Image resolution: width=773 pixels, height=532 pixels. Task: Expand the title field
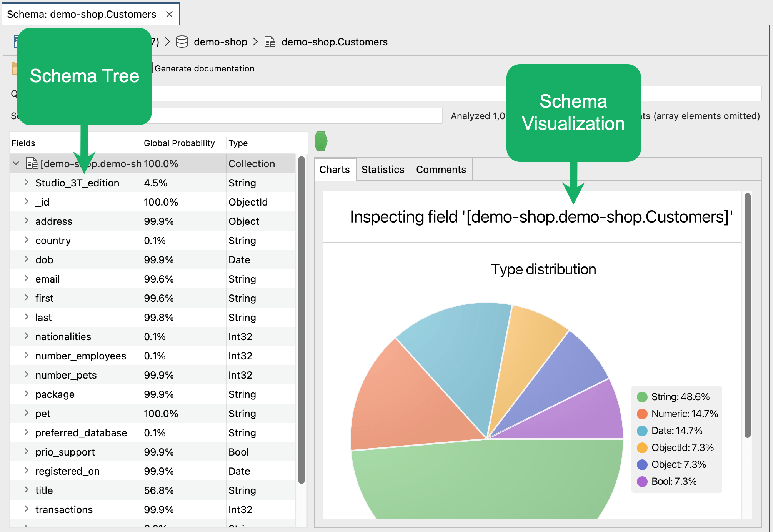[x=26, y=490]
